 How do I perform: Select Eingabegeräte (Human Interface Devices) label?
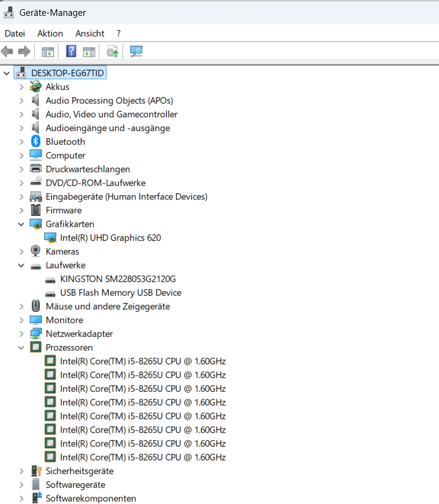(127, 196)
